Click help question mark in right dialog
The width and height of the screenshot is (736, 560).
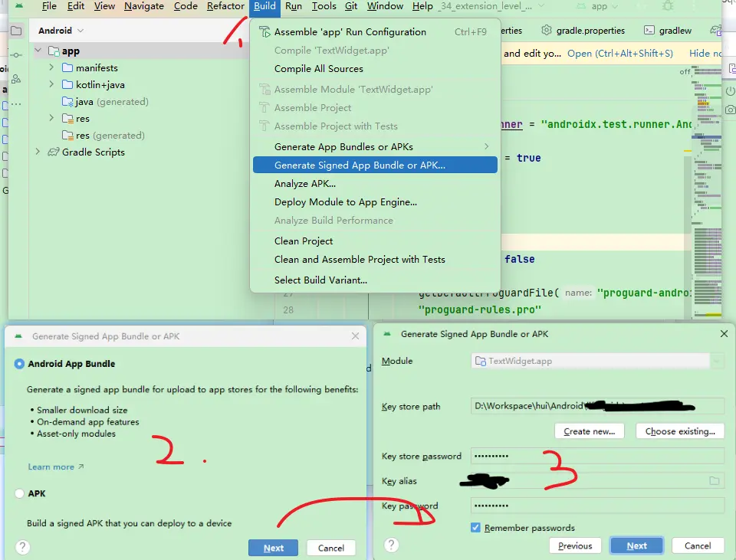[x=392, y=545]
